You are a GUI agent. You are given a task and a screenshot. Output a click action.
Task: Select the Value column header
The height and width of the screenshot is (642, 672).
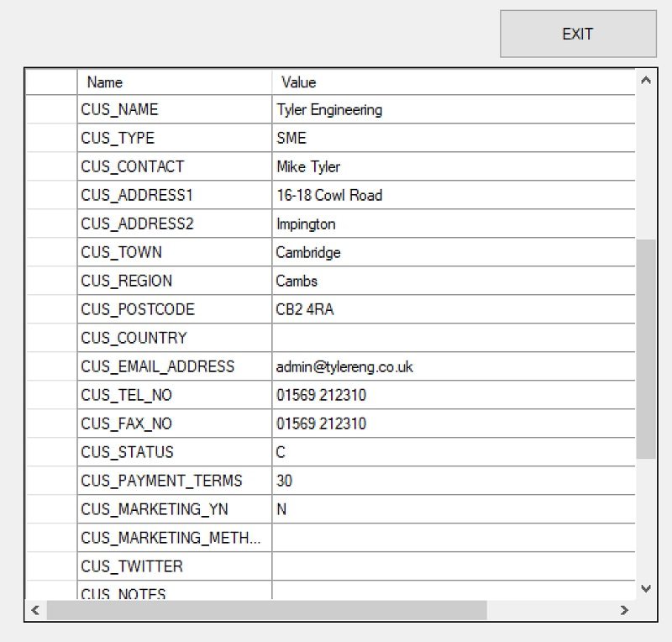454,82
